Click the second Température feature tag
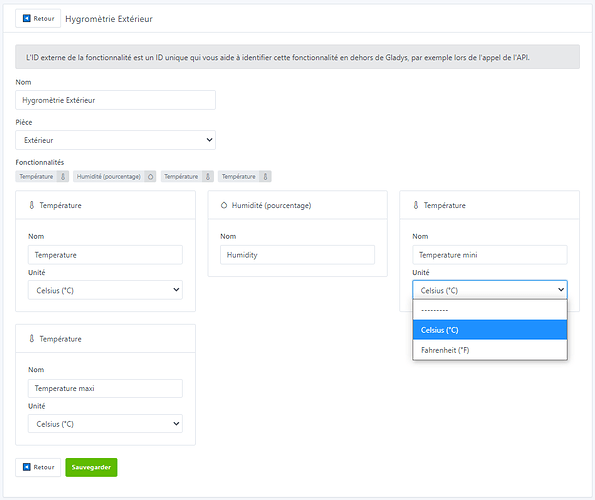The width and height of the screenshot is (595, 500). pyautogui.click(x=187, y=176)
